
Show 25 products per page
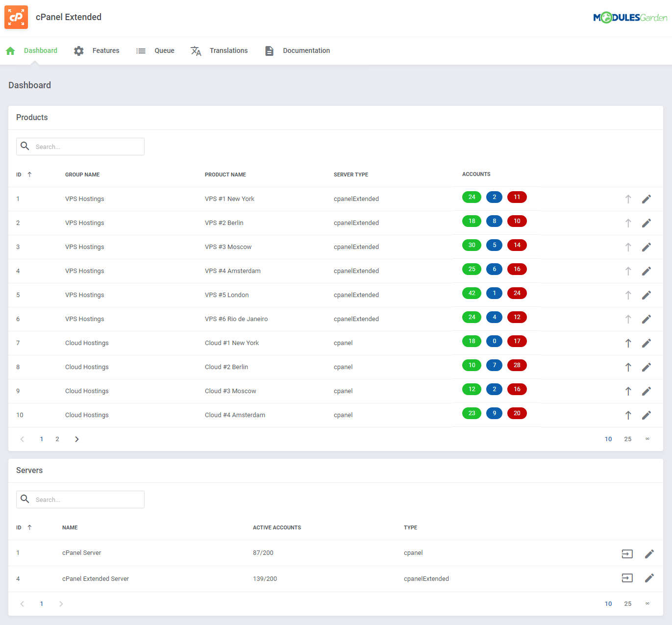pyautogui.click(x=628, y=439)
